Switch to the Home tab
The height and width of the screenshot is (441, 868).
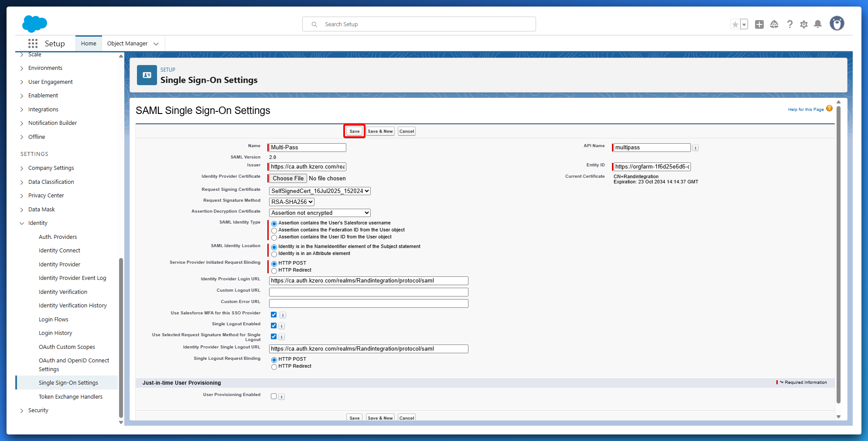pos(89,43)
